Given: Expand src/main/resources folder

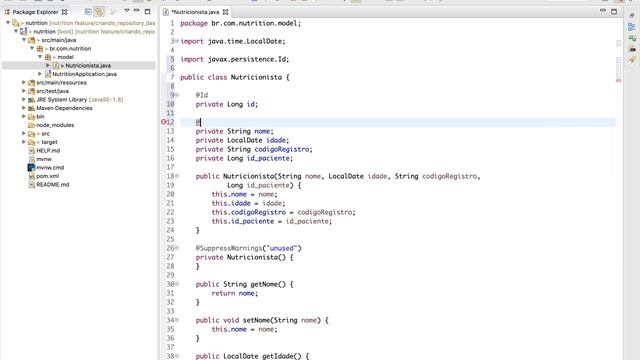Looking at the screenshot, I should click(x=24, y=82).
